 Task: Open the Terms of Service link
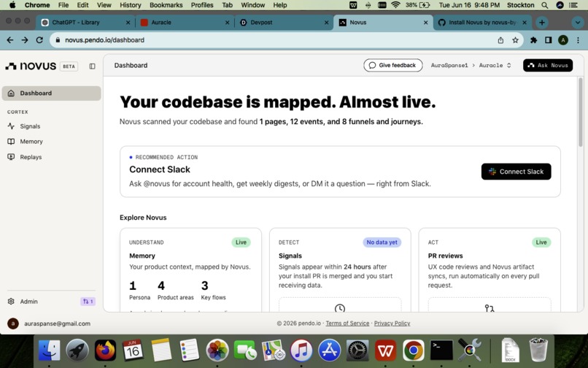tap(347, 323)
